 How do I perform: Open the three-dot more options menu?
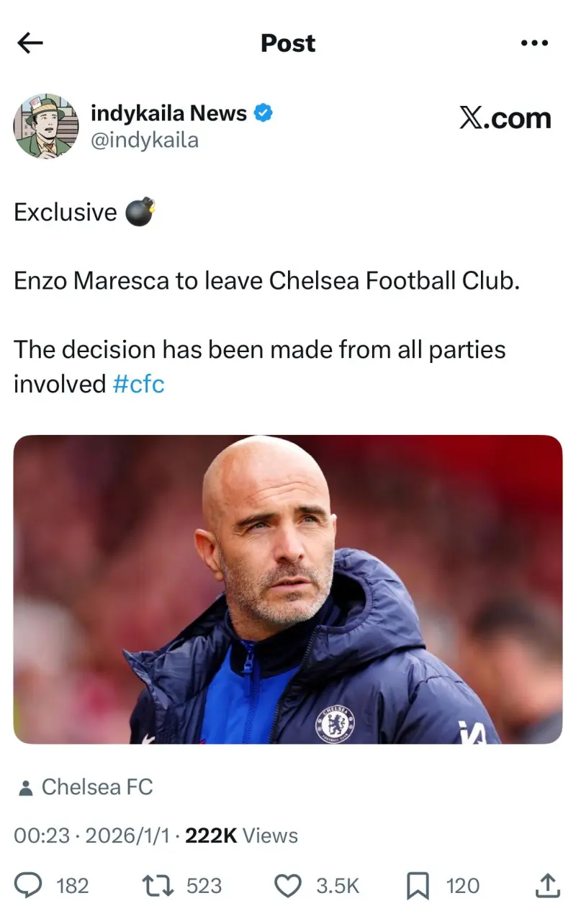(x=534, y=44)
